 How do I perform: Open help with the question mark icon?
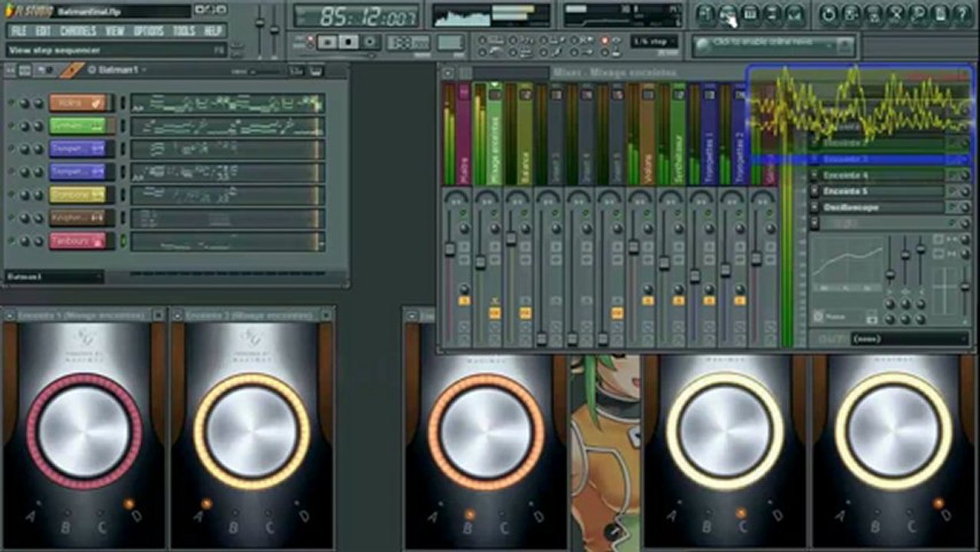(962, 14)
